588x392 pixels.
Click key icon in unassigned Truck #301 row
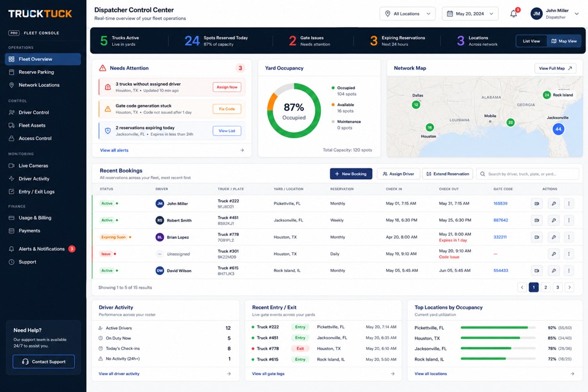554,254
